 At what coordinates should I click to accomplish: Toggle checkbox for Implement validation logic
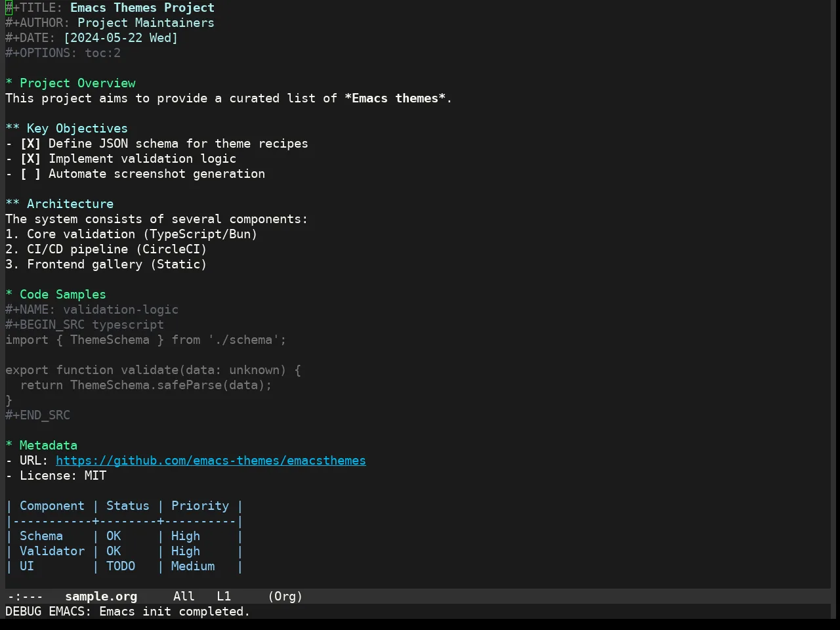[30, 159]
